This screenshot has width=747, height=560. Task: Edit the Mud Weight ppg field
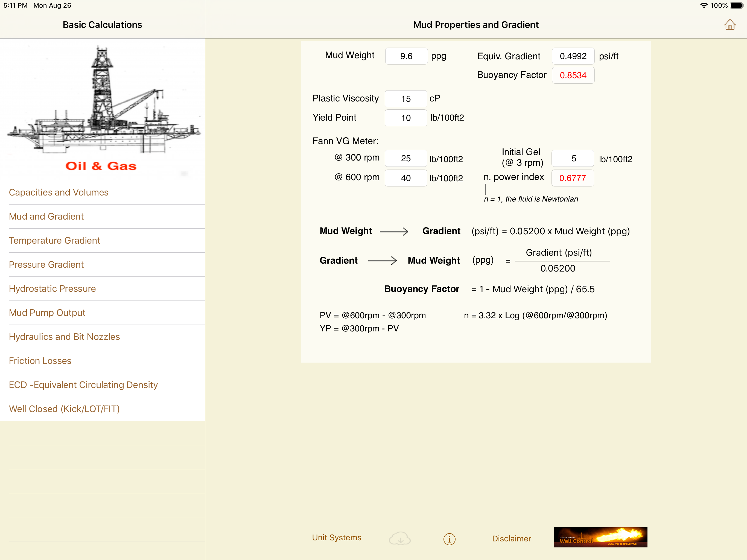[x=406, y=56]
